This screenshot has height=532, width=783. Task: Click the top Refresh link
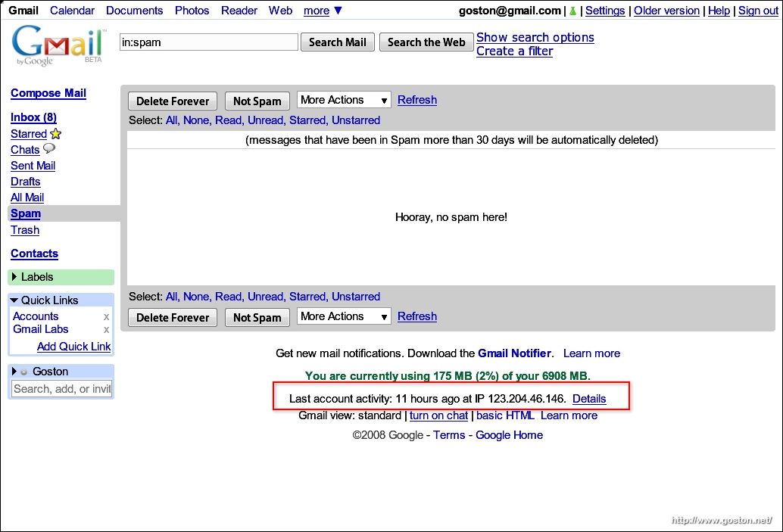pyautogui.click(x=417, y=100)
